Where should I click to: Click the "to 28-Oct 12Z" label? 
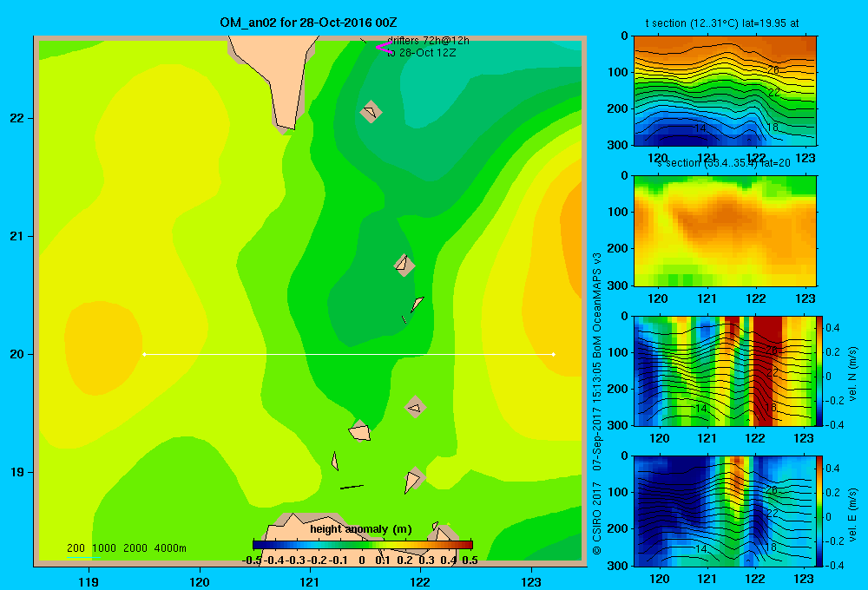[x=421, y=53]
